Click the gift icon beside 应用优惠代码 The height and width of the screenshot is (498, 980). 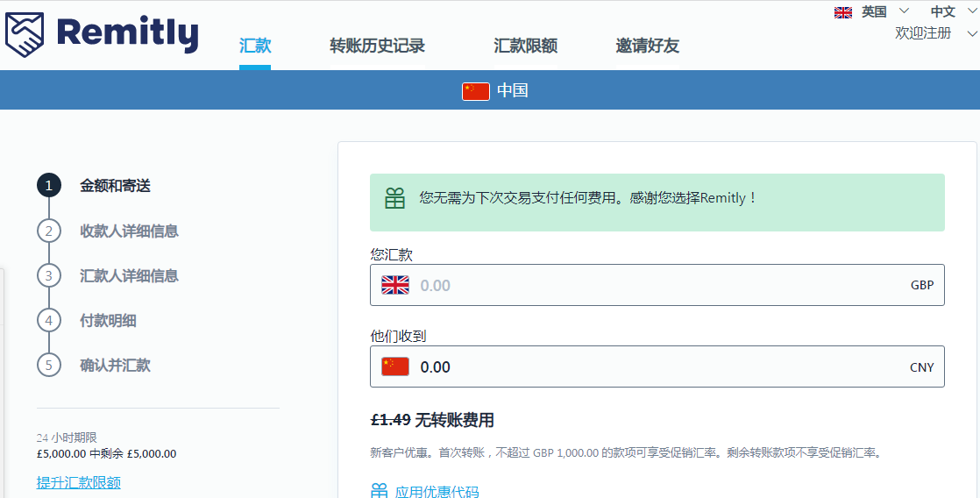pos(379,491)
